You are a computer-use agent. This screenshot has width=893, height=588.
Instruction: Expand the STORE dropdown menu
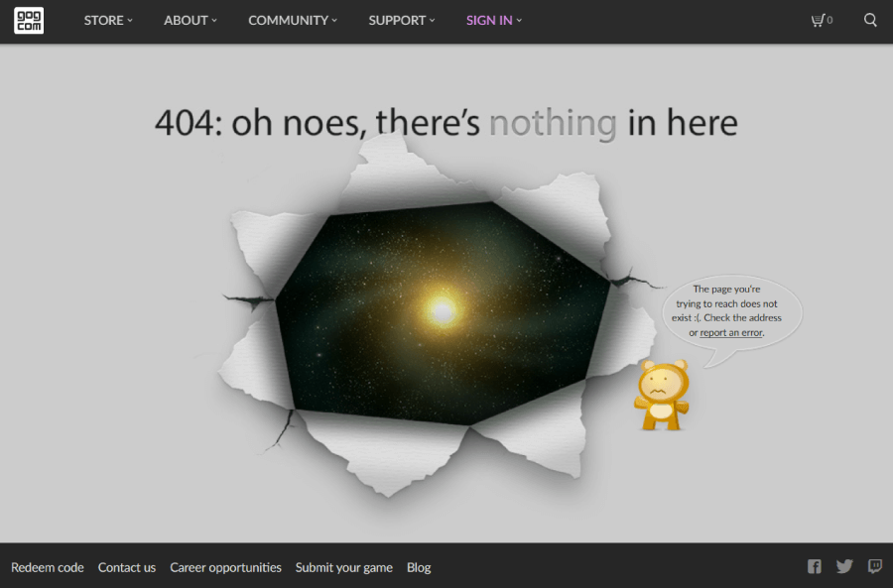point(108,21)
